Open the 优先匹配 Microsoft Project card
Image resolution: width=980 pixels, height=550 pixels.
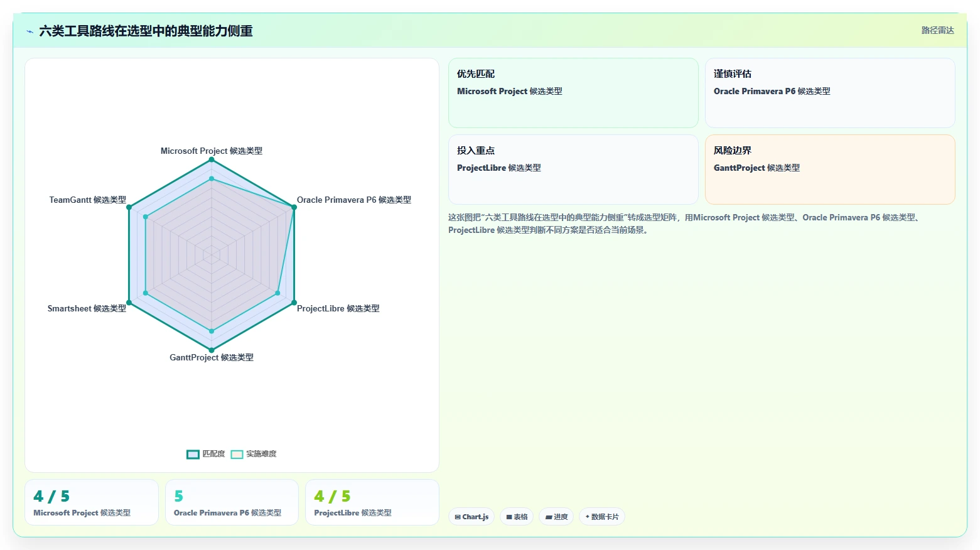(573, 93)
